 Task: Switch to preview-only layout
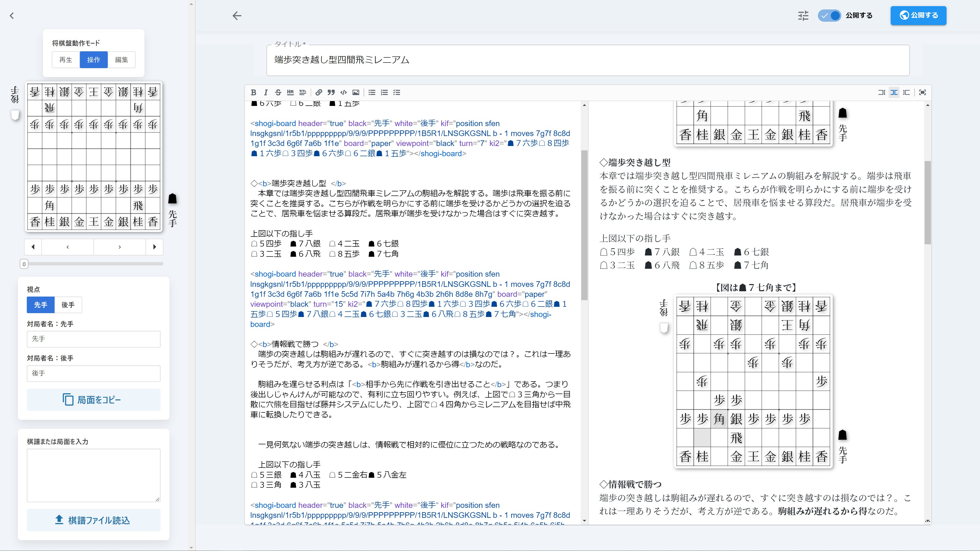click(906, 92)
